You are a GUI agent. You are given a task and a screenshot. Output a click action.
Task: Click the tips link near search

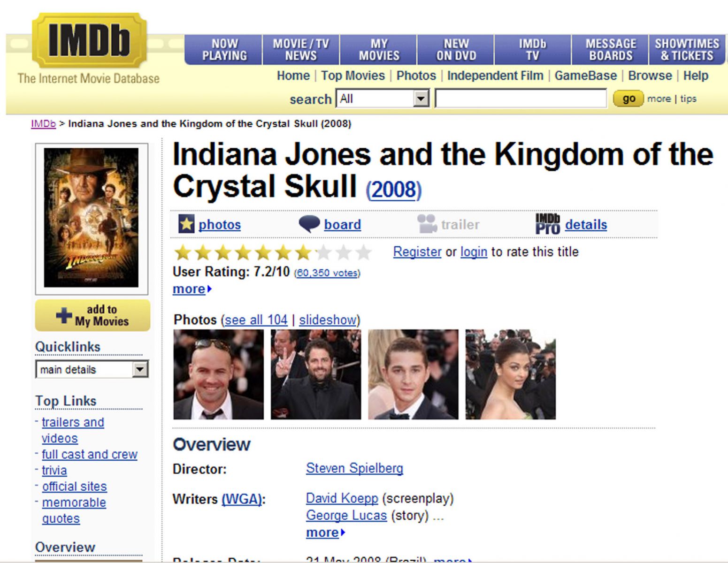point(688,99)
